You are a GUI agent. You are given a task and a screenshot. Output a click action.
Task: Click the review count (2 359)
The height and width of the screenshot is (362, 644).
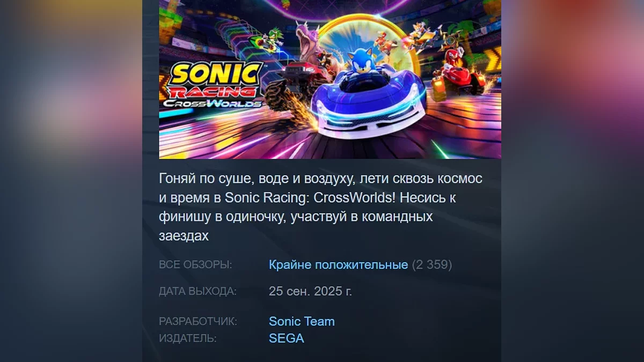coord(432,265)
